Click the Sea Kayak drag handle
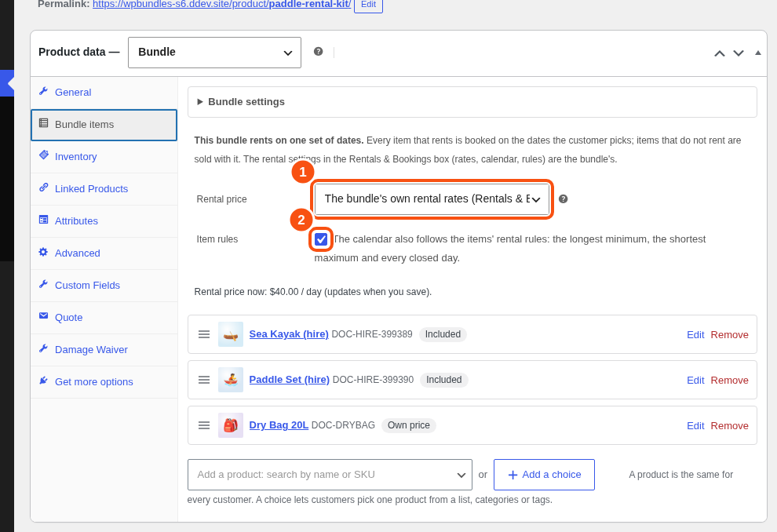The width and height of the screenshot is (777, 532). 203,334
